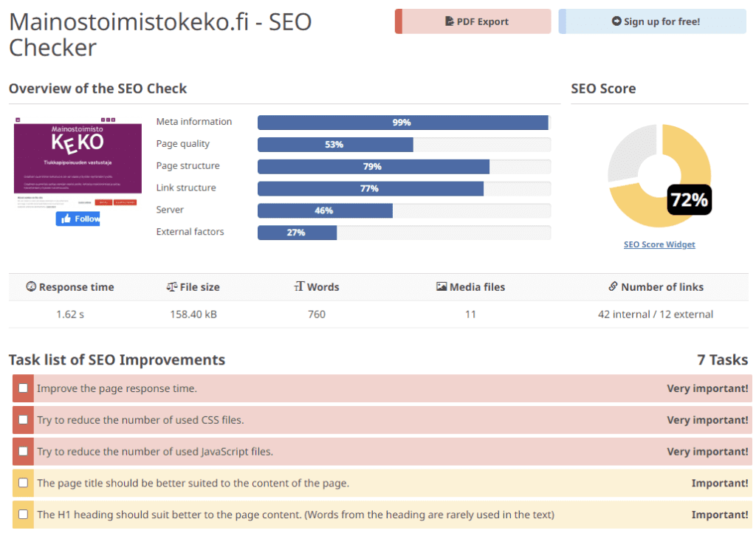Click the '158.40 kB' file size value
Screen dimensions: 756x533
pyautogui.click(x=193, y=314)
